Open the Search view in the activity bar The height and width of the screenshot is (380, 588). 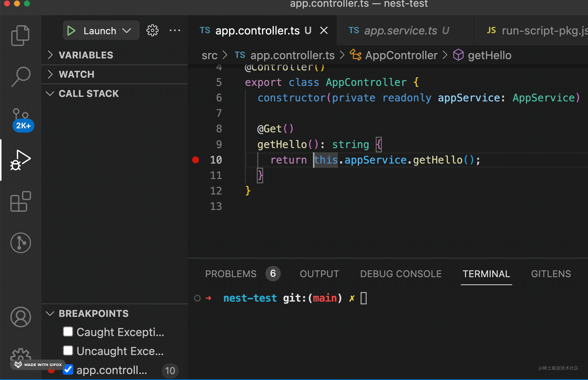20,77
